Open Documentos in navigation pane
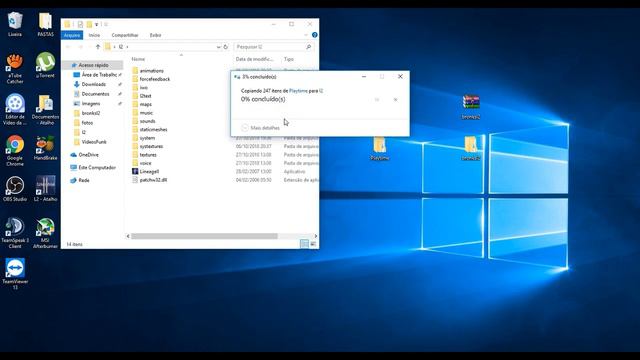 97,94
